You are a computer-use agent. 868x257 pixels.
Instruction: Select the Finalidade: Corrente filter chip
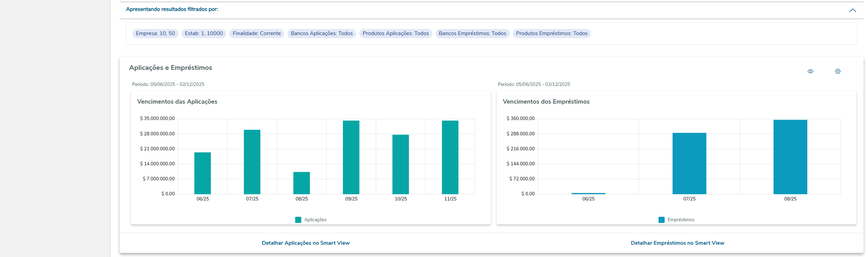click(257, 33)
